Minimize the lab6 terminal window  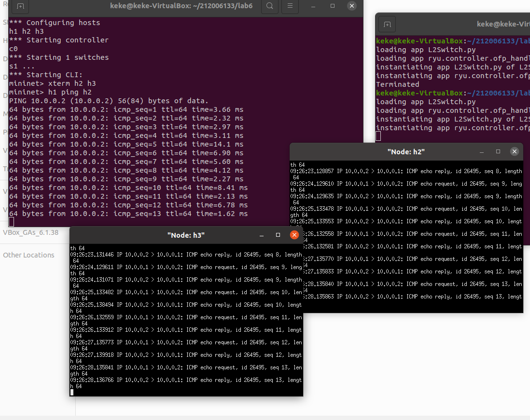[x=313, y=6]
